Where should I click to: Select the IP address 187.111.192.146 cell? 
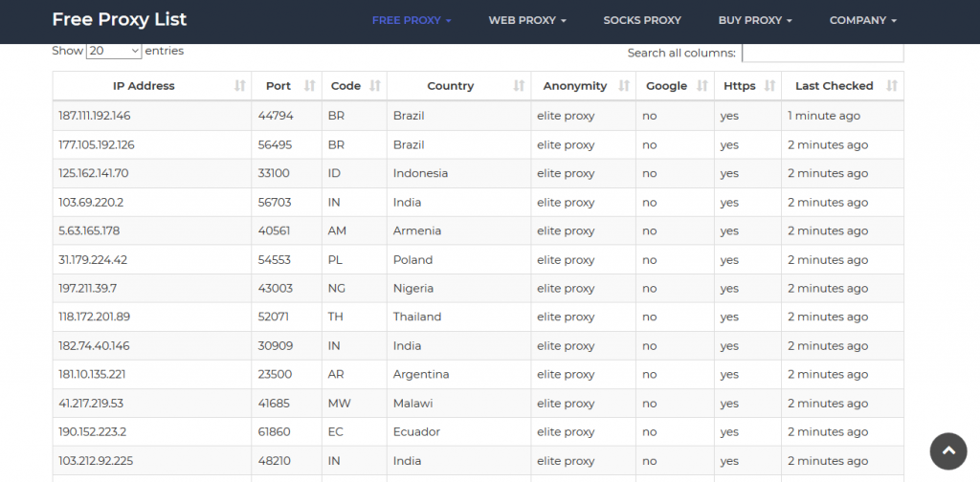click(x=95, y=116)
